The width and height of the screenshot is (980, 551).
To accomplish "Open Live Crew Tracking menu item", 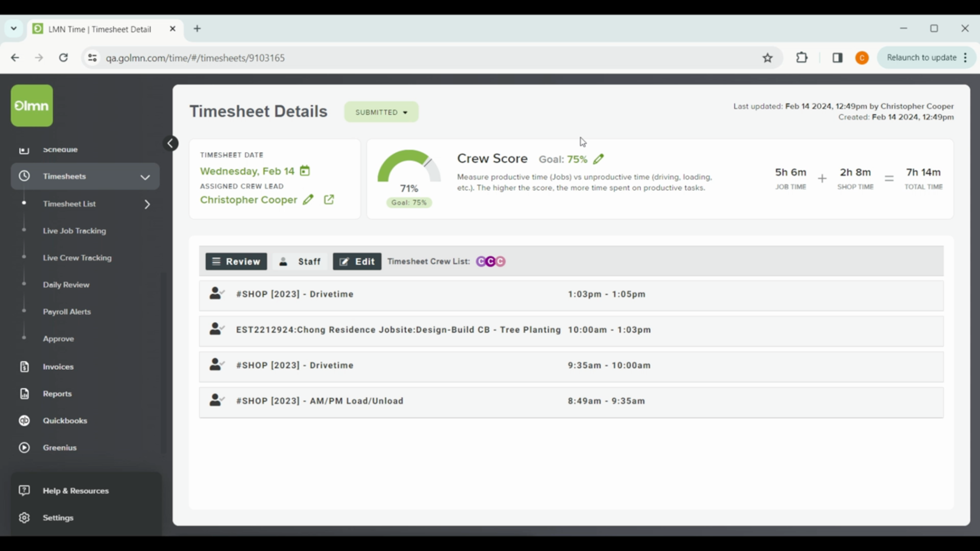I will [77, 258].
